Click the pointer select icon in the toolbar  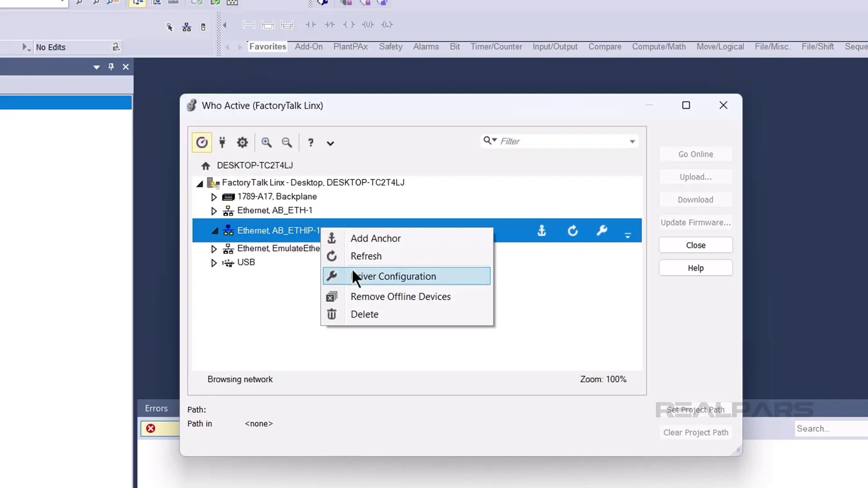(170, 27)
